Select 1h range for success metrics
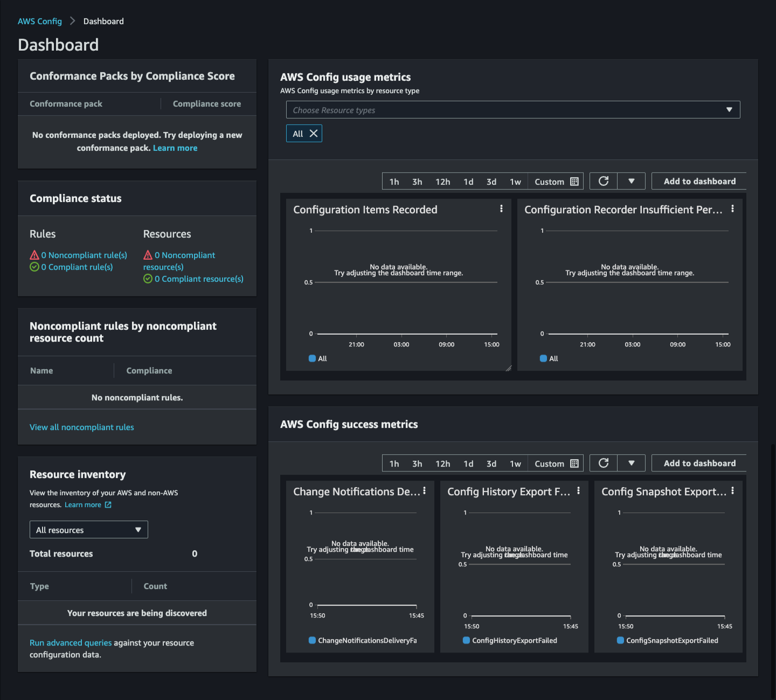This screenshot has width=776, height=700. click(x=394, y=463)
